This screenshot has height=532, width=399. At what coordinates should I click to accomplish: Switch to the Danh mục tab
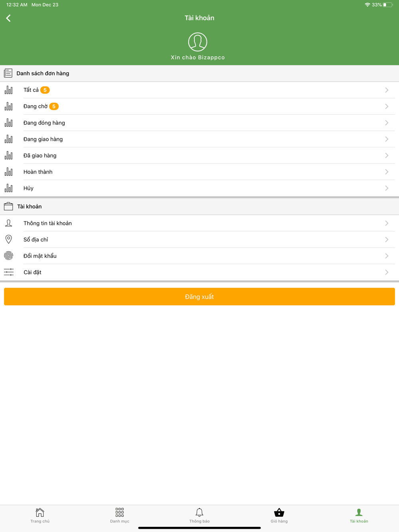click(x=120, y=515)
